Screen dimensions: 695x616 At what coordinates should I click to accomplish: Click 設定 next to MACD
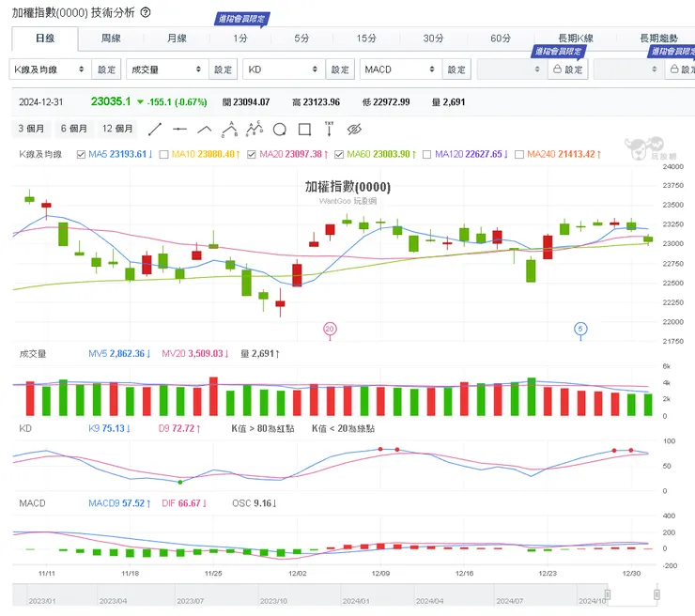click(456, 69)
